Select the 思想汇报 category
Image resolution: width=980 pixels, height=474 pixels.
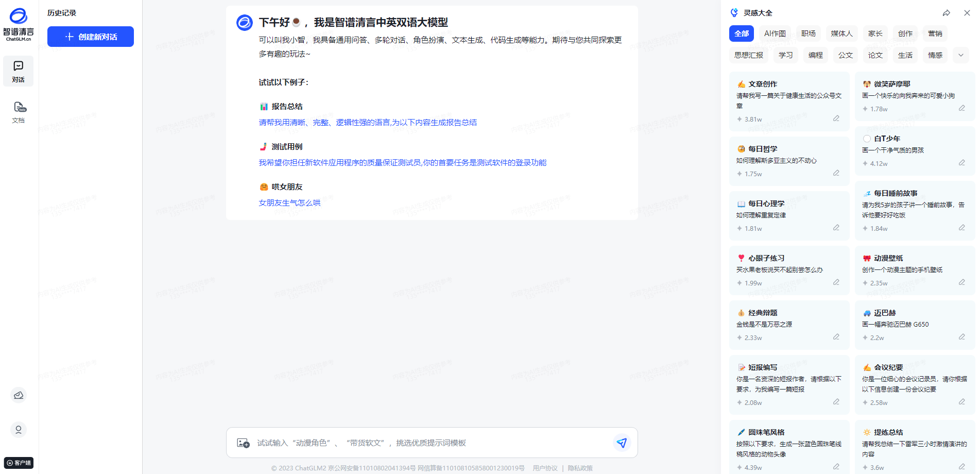point(748,55)
